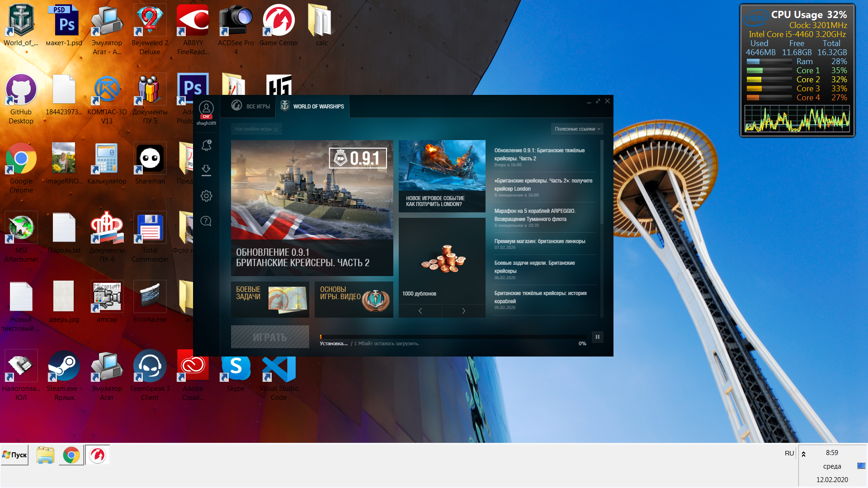Click the installation progress bar
This screenshot has height=488, width=868.
(452, 337)
